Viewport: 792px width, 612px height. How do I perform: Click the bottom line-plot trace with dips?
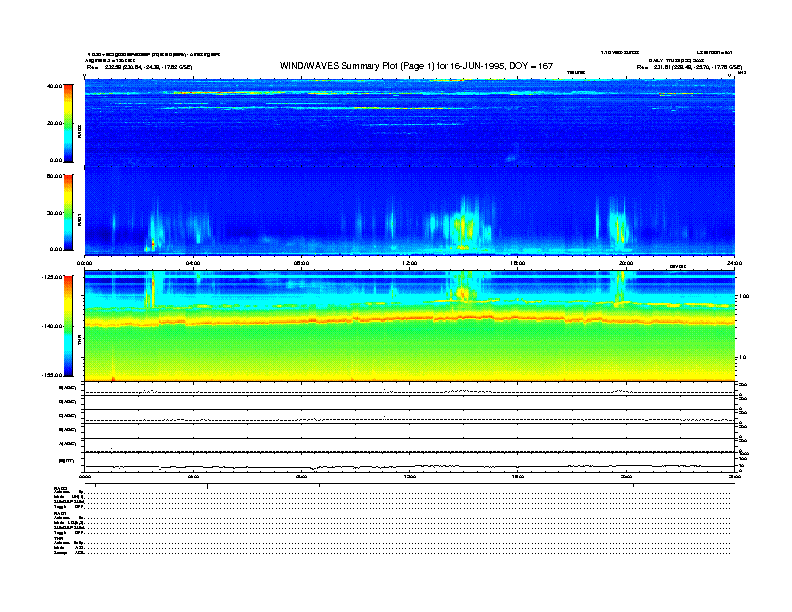click(x=410, y=467)
